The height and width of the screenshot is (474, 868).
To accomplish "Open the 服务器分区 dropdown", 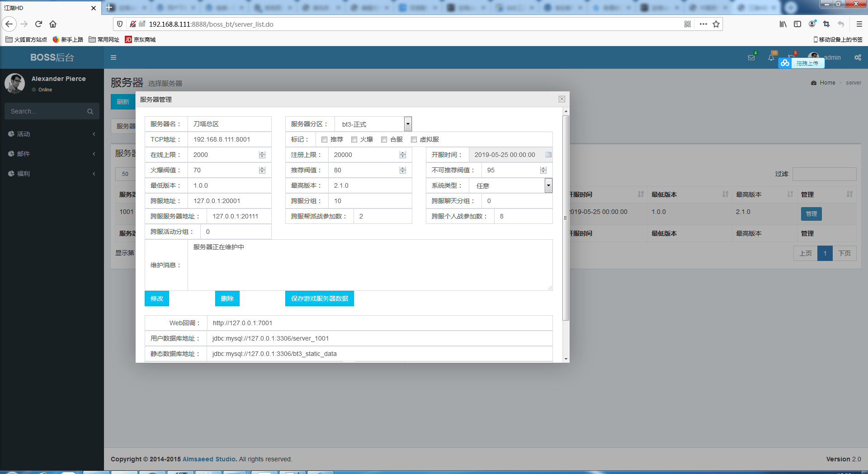I will point(373,124).
